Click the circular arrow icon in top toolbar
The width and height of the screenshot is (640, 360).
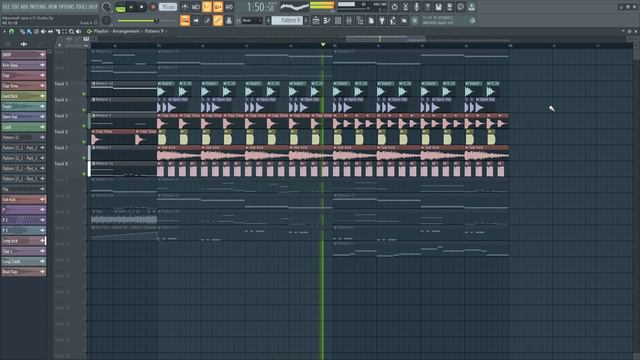pyautogui.click(x=394, y=7)
